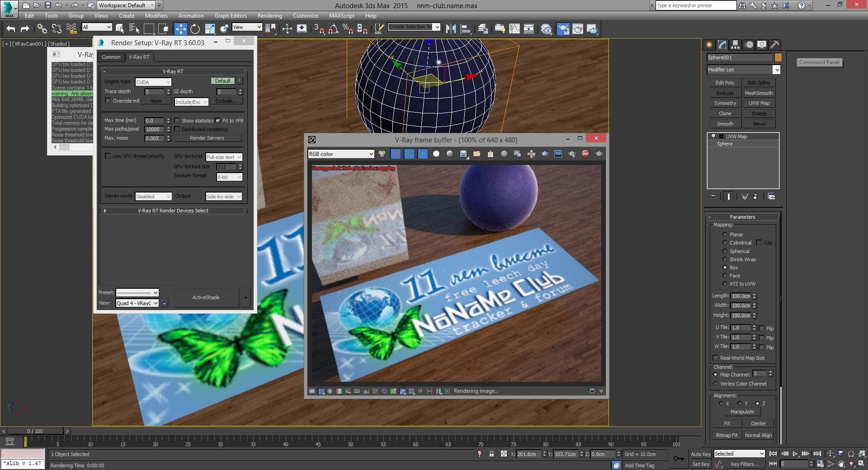Screen dimensions: 868x470
Task: Activate Select and Scale tool
Action: pos(210,29)
